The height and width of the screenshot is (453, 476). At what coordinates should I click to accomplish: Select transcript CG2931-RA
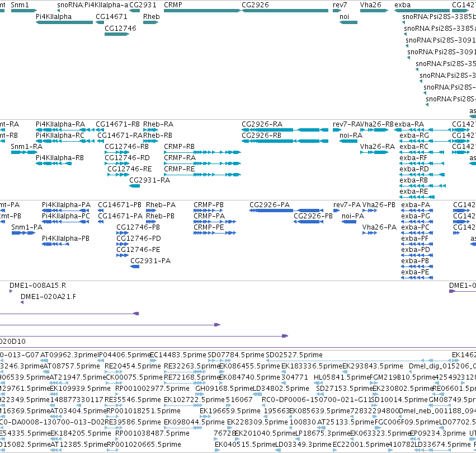click(150, 180)
